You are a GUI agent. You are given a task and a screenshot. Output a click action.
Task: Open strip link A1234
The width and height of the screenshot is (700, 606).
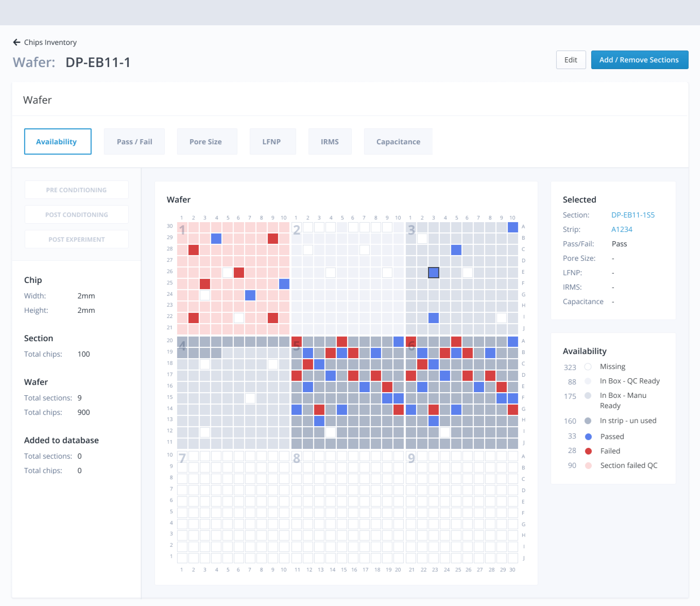coord(622,229)
